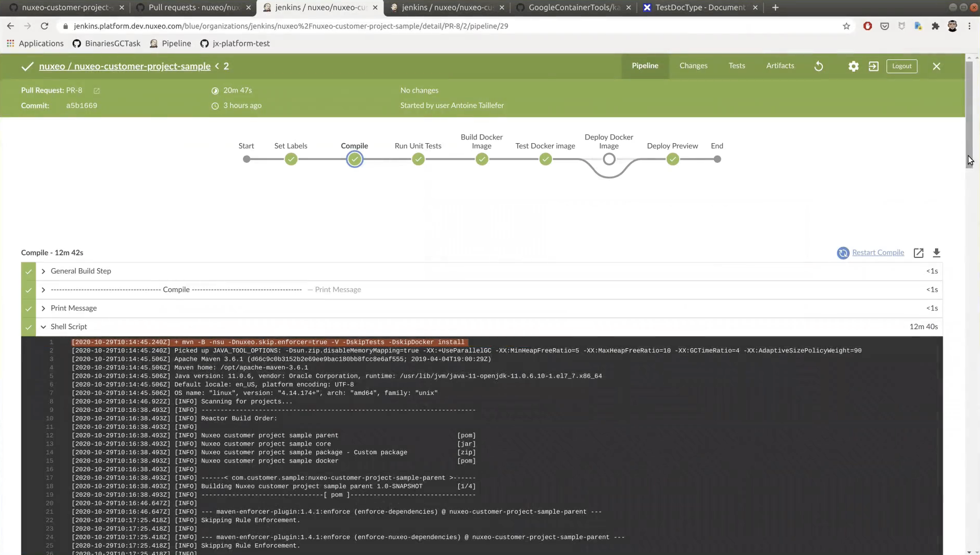Go back in browser history
This screenshot has height=555, width=980.
tap(10, 26)
